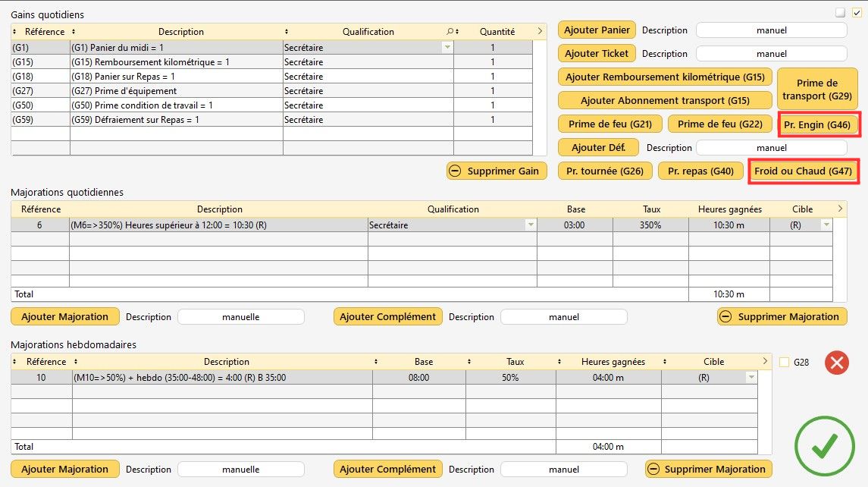Viewport: 868px width, 487px height.
Task: Select the Prime d'équipement (G27) row
Action: [174, 91]
